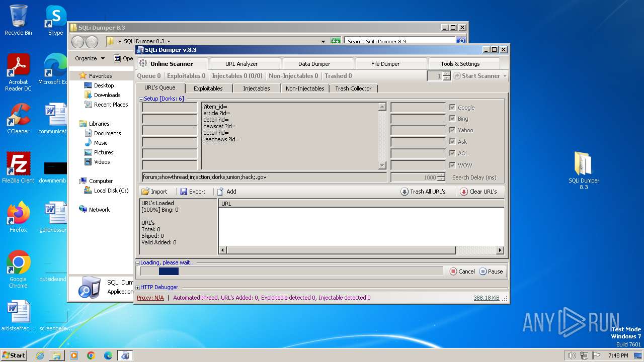The width and height of the screenshot is (644, 362).
Task: Click the loading progress bar
Action: click(x=291, y=271)
